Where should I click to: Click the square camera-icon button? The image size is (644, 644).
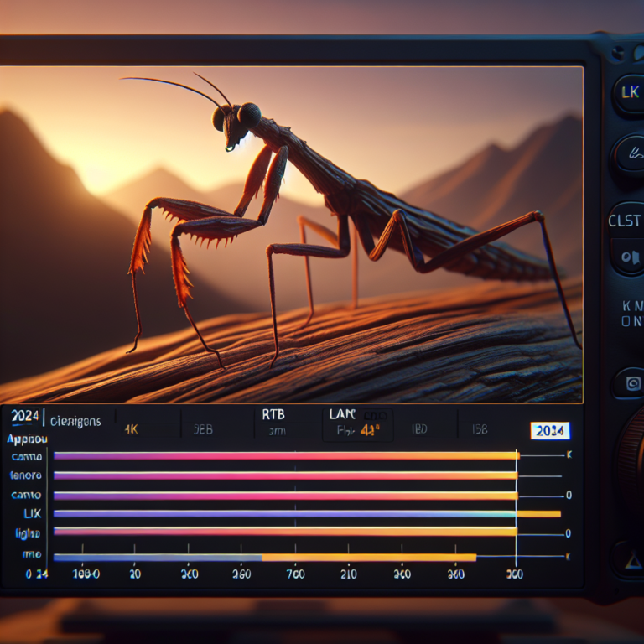[x=631, y=383]
